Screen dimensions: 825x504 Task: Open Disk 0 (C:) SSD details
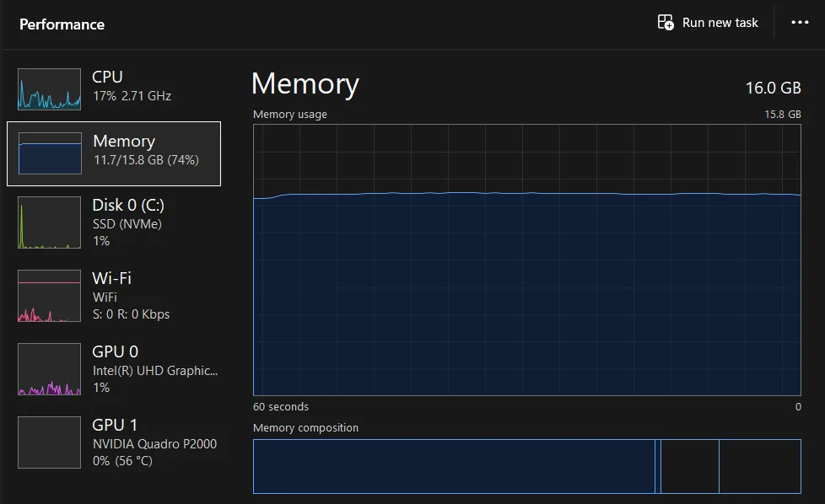point(128,223)
